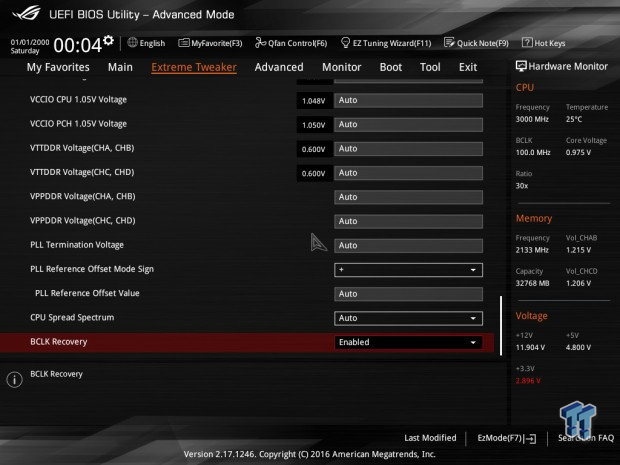Switch to the Boot tab
Screen dimensions: 620x465
coord(391,67)
